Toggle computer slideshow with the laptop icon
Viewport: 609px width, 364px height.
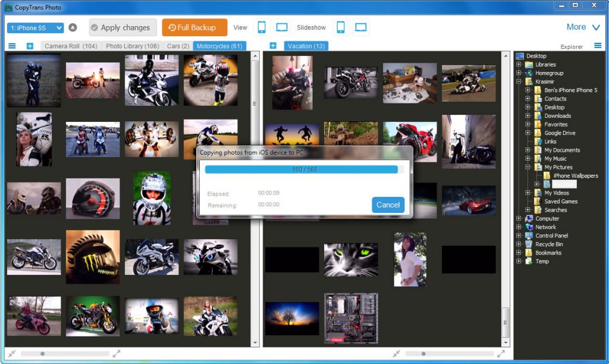pos(360,27)
